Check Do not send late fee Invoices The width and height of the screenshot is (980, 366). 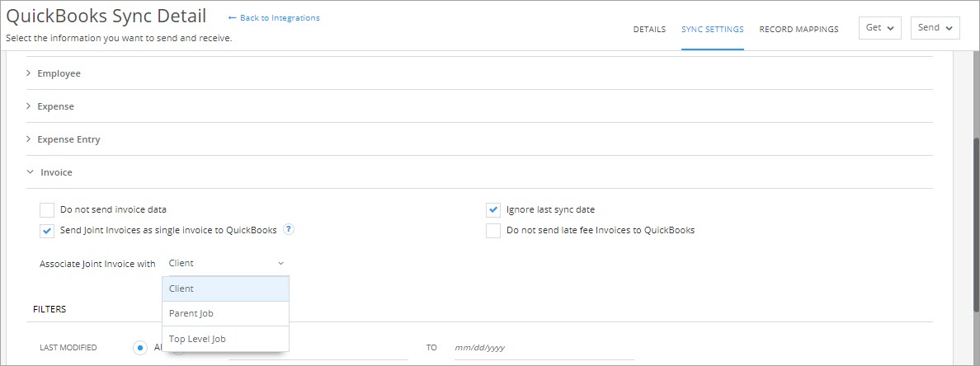pos(494,231)
